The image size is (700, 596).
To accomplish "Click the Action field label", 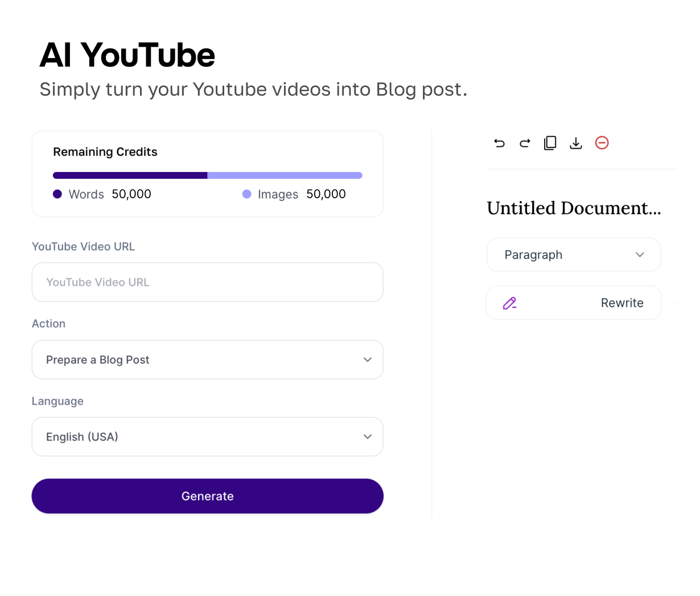I will (48, 323).
